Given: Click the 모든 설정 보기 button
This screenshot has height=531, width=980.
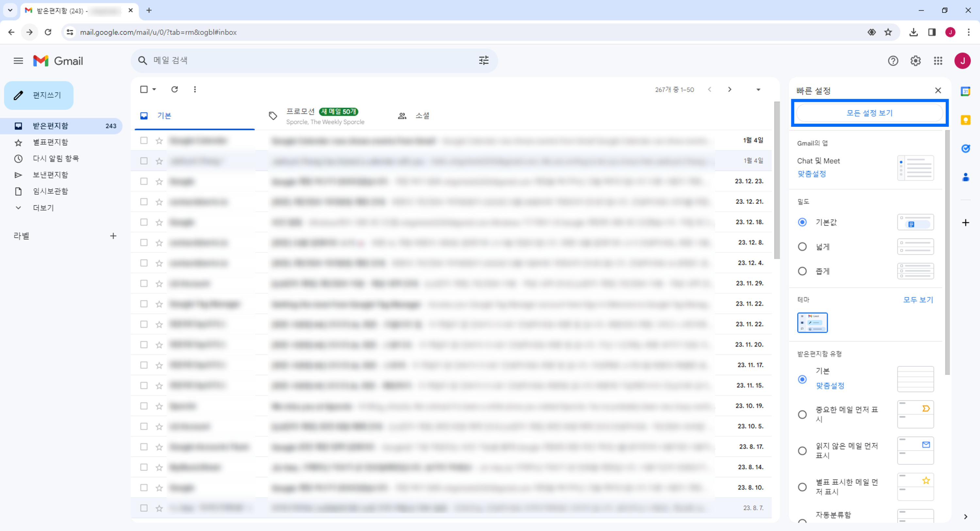Looking at the screenshot, I should [x=869, y=113].
